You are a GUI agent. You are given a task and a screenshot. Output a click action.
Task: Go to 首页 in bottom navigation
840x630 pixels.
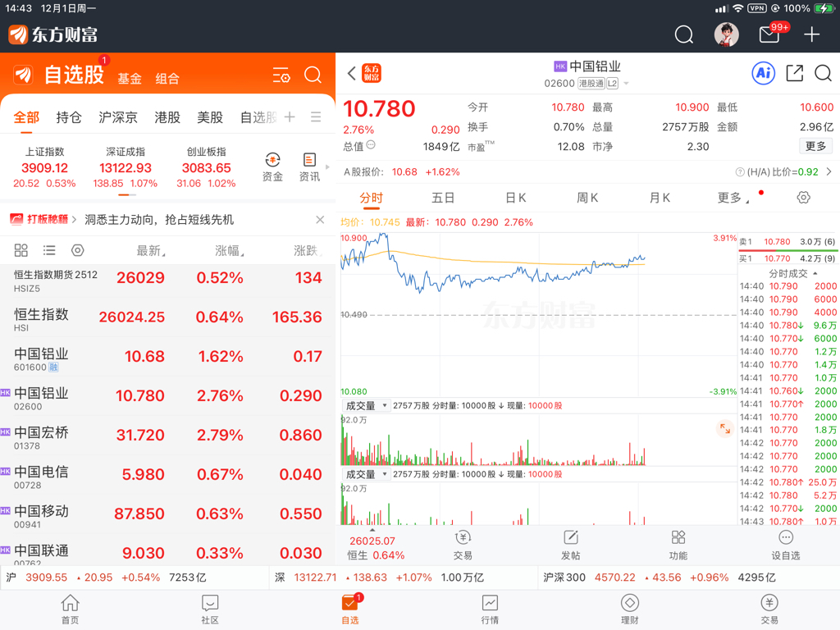(x=71, y=609)
